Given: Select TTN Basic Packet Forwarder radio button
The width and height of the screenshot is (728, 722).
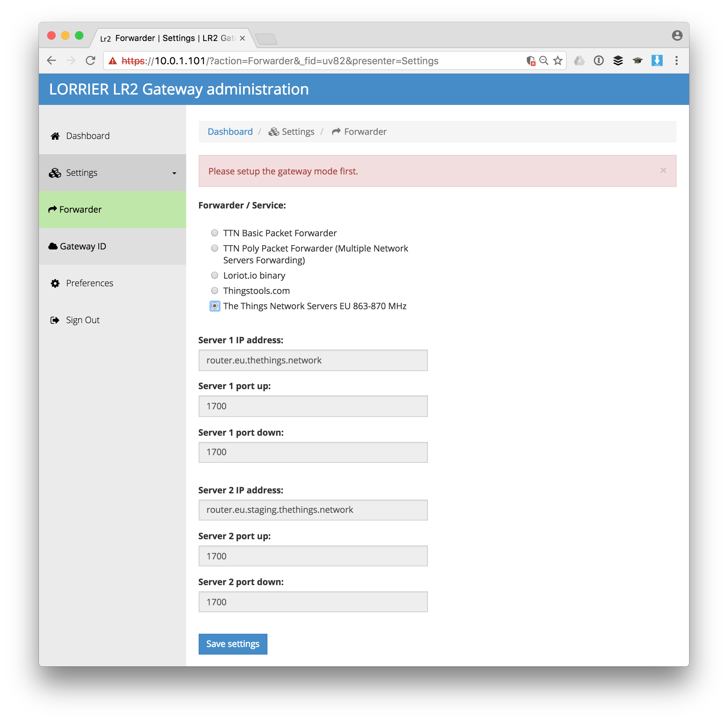Looking at the screenshot, I should pyautogui.click(x=214, y=233).
